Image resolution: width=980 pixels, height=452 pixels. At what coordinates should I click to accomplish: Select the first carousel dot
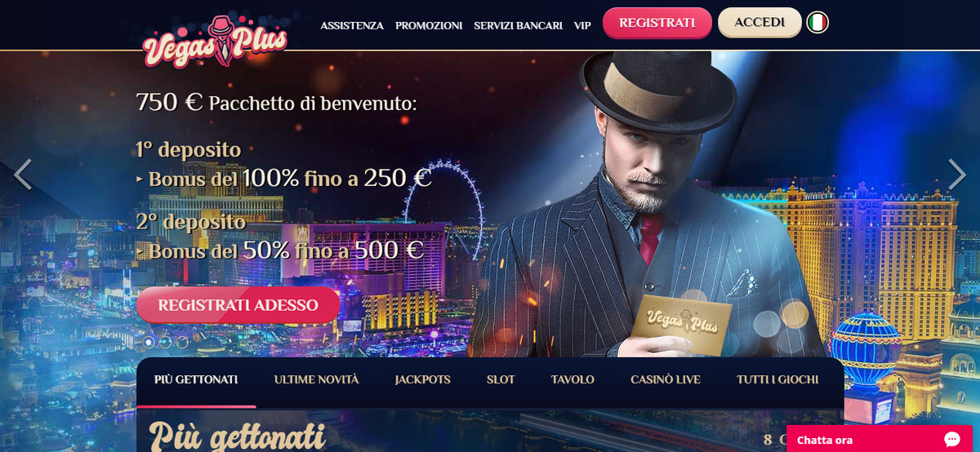tap(149, 343)
